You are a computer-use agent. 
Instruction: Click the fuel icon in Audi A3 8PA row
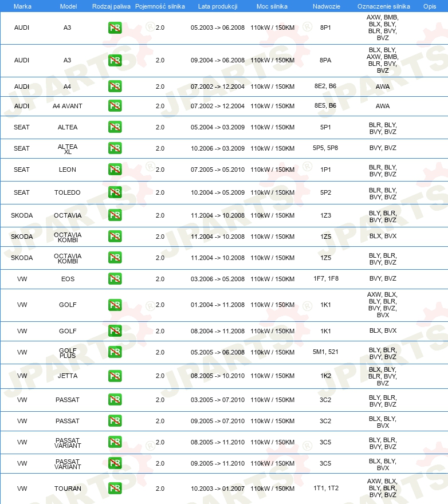pyautogui.click(x=115, y=60)
